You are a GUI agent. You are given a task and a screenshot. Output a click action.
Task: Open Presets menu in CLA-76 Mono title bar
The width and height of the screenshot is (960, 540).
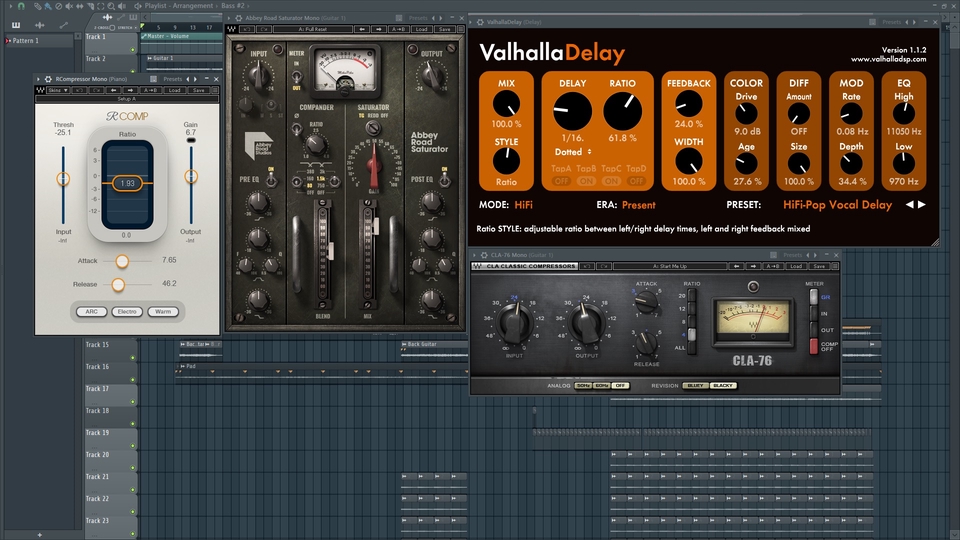tap(792, 255)
